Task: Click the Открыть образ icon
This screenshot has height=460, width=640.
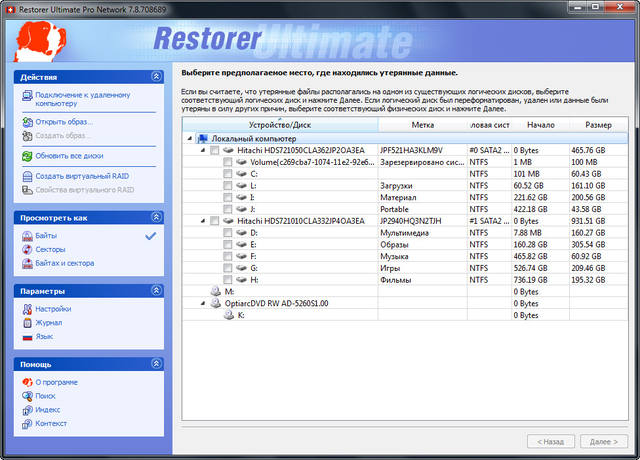Action: click(x=27, y=122)
